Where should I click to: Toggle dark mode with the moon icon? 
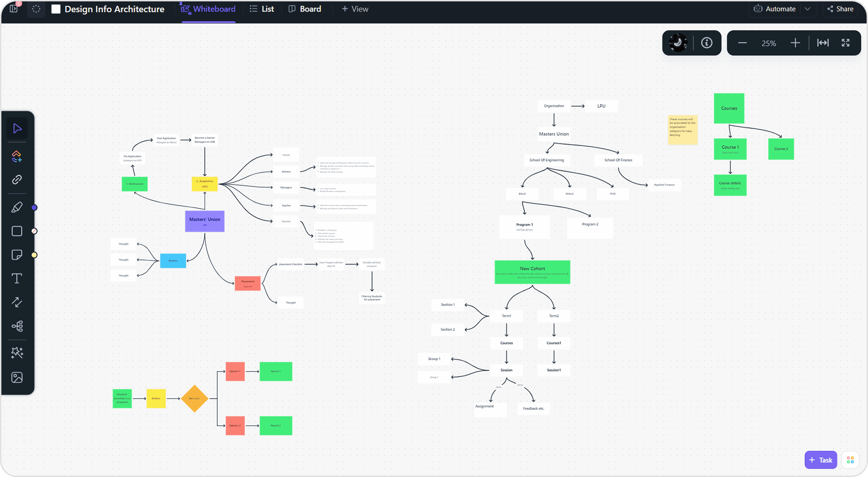click(678, 43)
